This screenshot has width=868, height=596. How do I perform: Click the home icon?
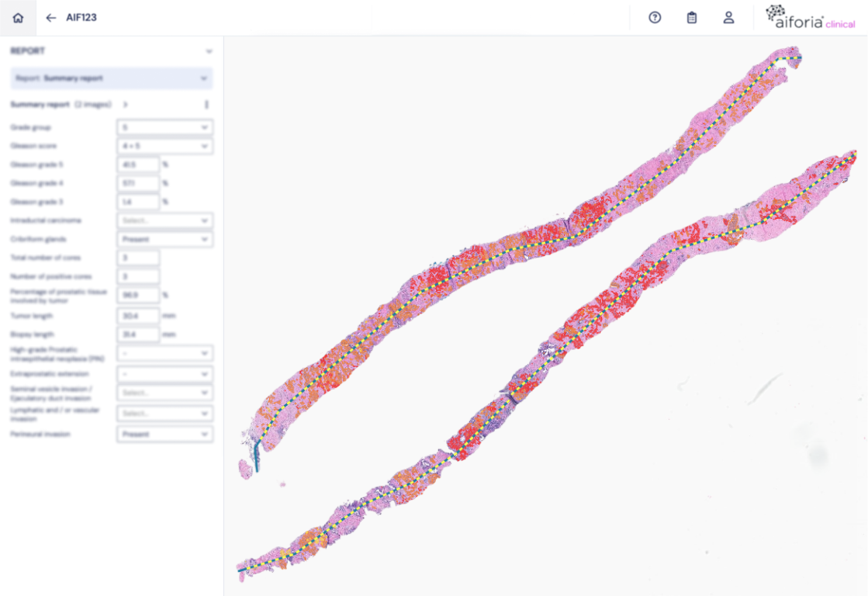pyautogui.click(x=18, y=18)
